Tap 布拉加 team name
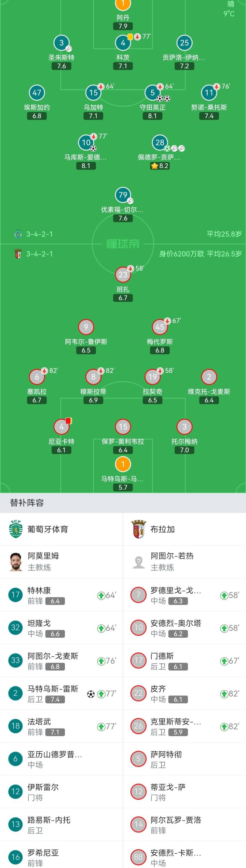Image resolution: width=246 pixels, height=868 pixels. pos(163,529)
